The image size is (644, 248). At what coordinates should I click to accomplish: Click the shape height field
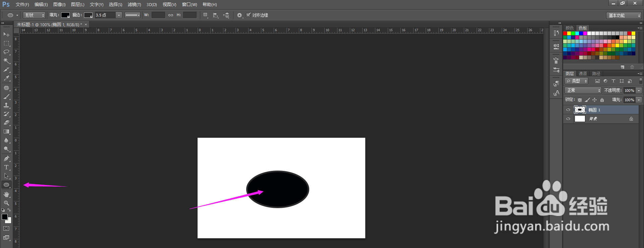(x=190, y=15)
